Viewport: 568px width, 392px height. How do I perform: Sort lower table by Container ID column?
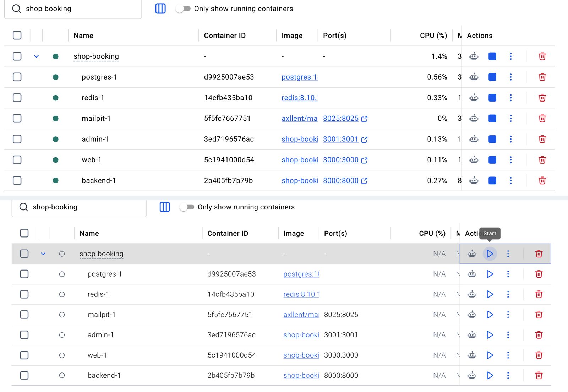tap(228, 233)
